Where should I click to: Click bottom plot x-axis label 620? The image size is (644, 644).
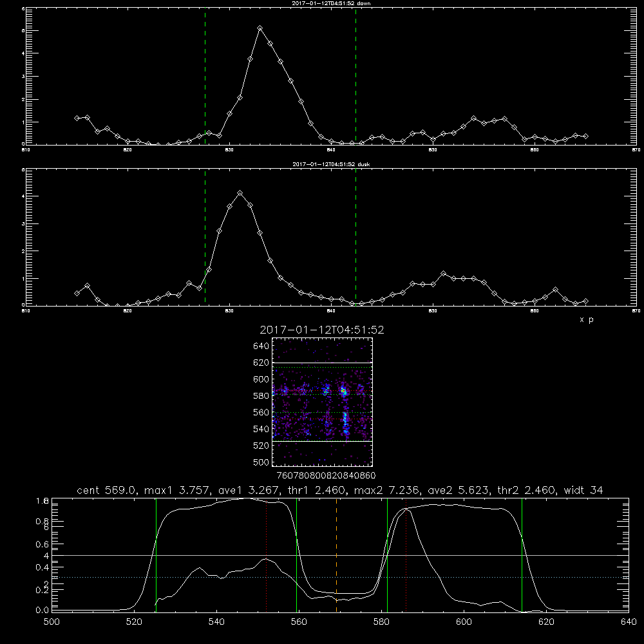point(546,622)
